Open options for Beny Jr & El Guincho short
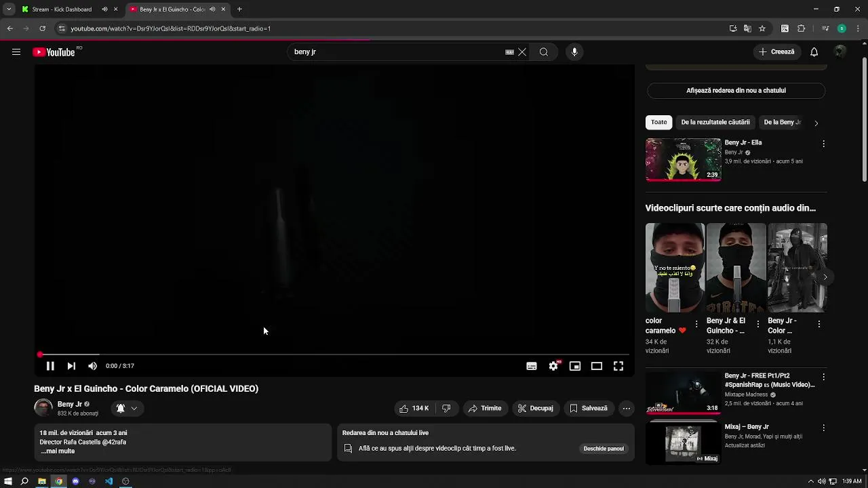 point(757,325)
